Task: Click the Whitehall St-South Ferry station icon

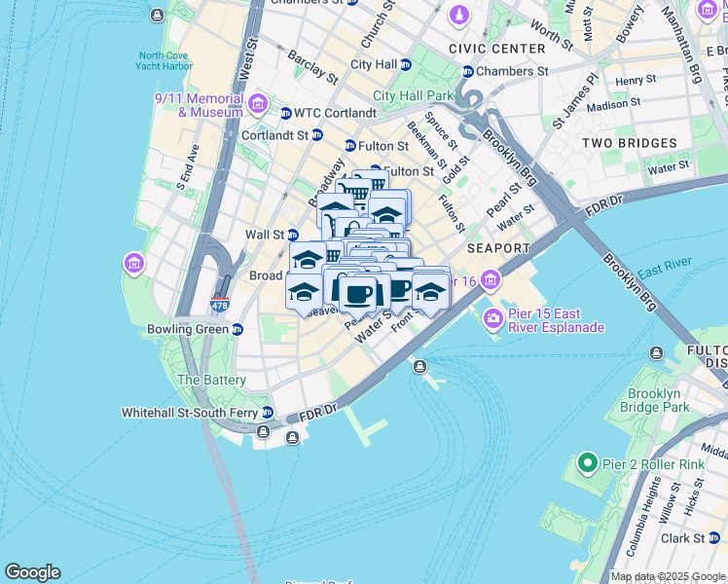Action: [268, 413]
